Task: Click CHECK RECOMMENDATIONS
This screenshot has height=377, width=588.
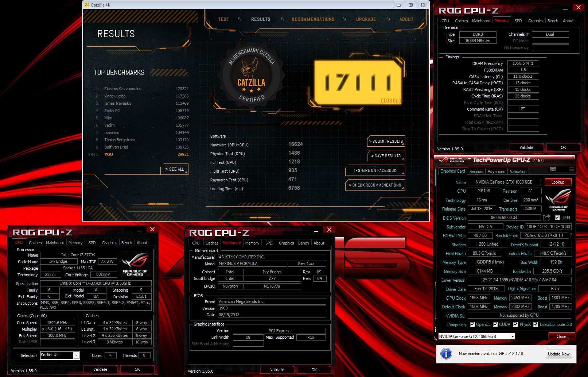Action: coord(375,185)
